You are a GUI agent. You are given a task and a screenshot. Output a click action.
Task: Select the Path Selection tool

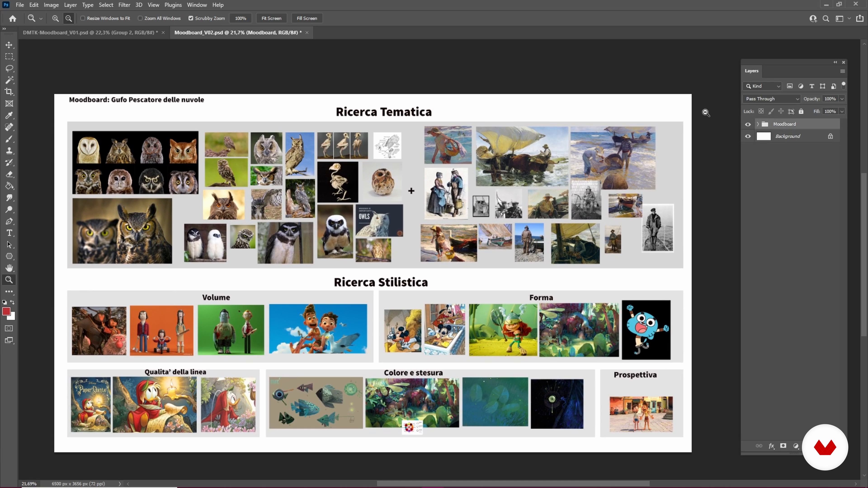pyautogui.click(x=9, y=244)
